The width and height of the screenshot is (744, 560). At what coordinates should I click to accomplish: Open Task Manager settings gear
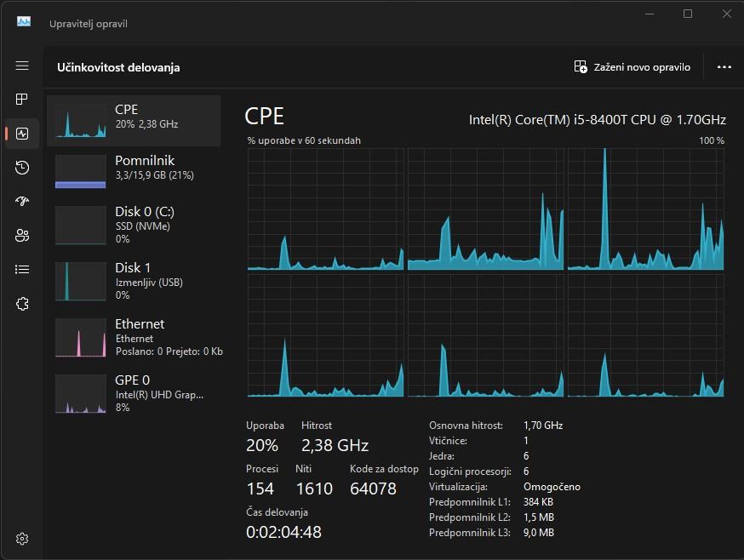pos(22,538)
